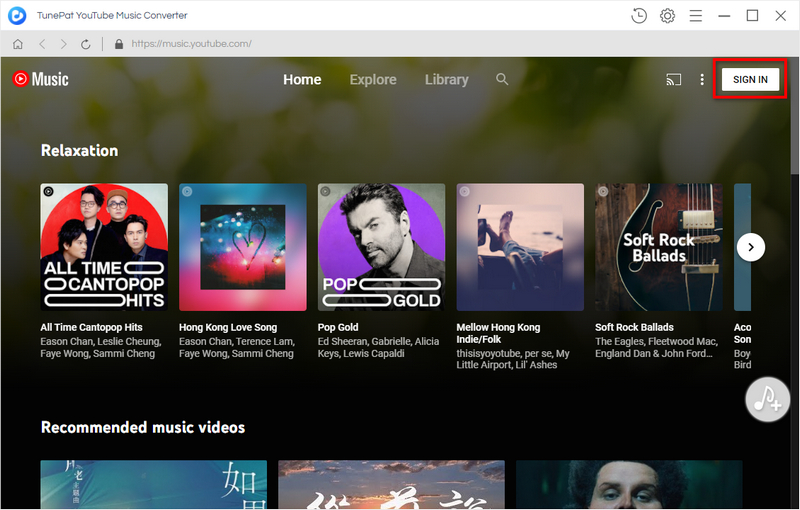Click the Pop Gold title link
The image size is (800, 510).
[338, 327]
